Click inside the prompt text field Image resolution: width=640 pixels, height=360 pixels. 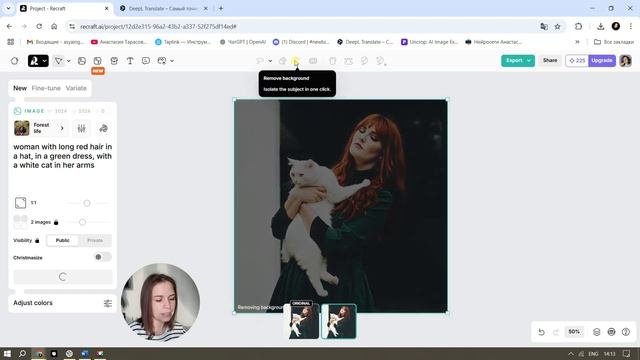[x=62, y=156]
